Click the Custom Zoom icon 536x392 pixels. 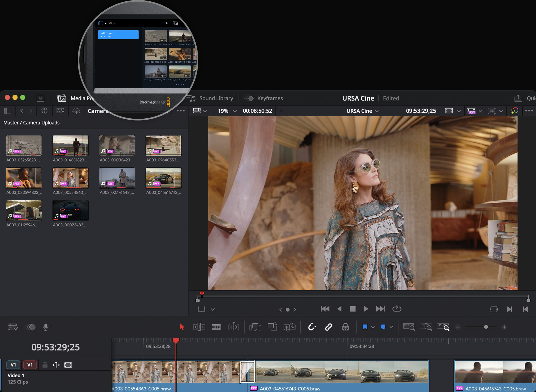(x=443, y=327)
